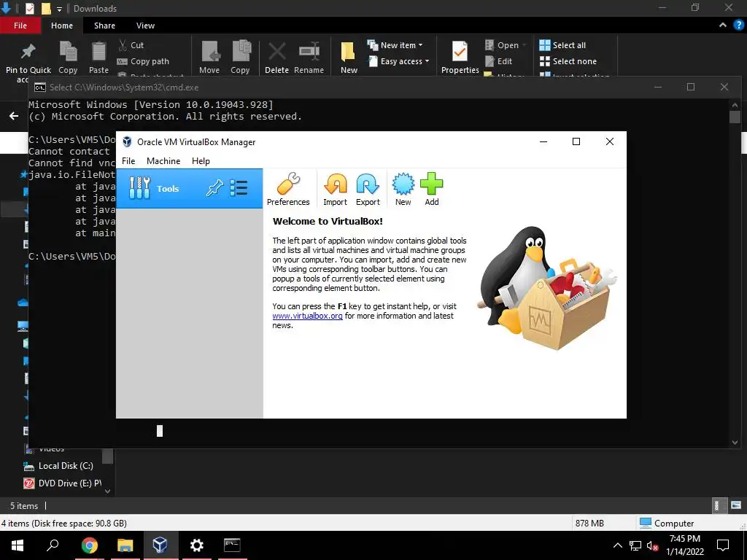The height and width of the screenshot is (560, 747).
Task: Click the File tab in Explorer ribbon
Action: coord(20,26)
